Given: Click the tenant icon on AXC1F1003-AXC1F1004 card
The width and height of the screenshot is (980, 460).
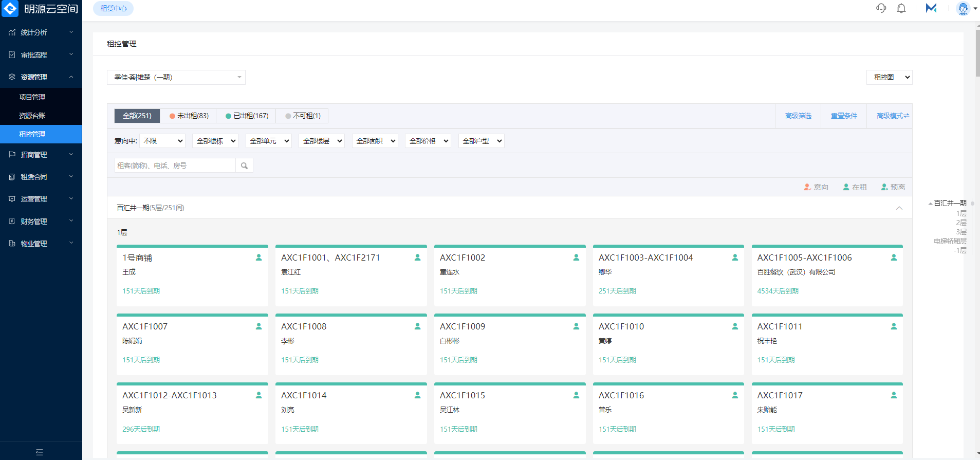Looking at the screenshot, I should tap(735, 257).
